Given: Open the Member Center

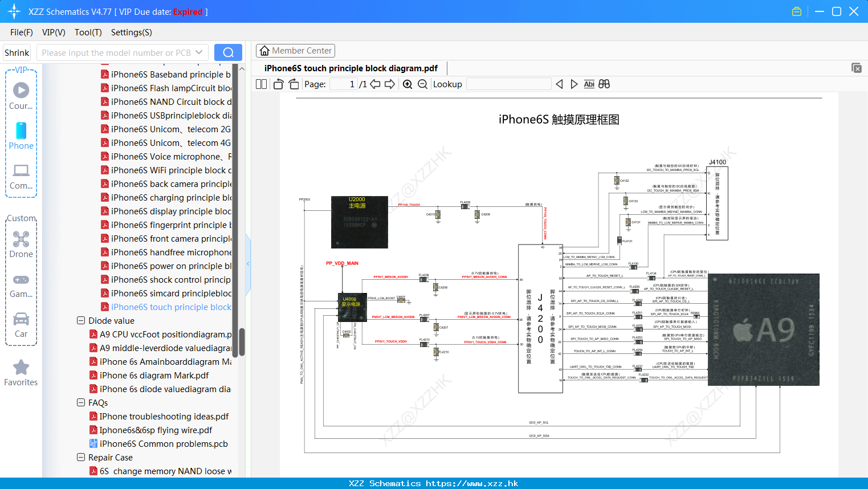Looking at the screenshot, I should coord(295,51).
